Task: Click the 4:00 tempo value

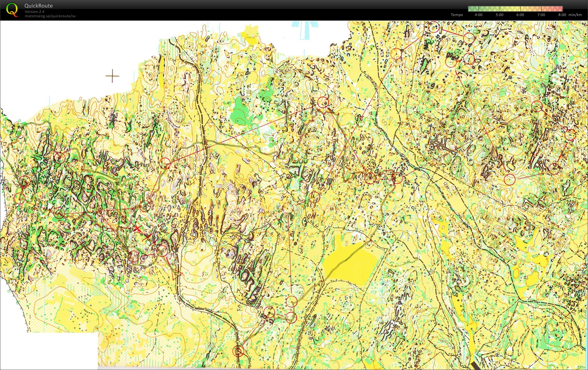Action: (478, 15)
